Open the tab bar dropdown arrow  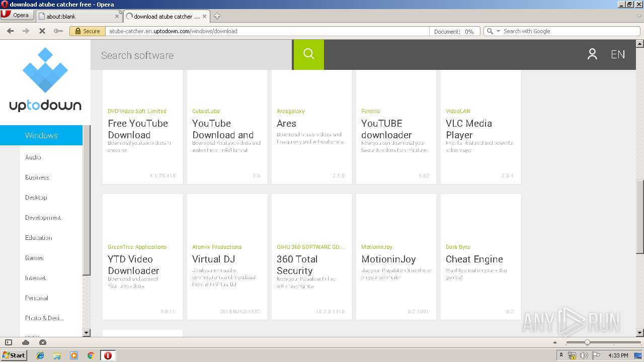[x=639, y=16]
